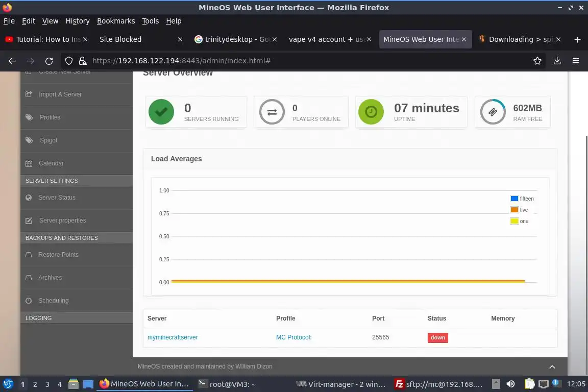Click the Import A Server sidebar icon
The width and height of the screenshot is (588, 392).
[x=29, y=94]
